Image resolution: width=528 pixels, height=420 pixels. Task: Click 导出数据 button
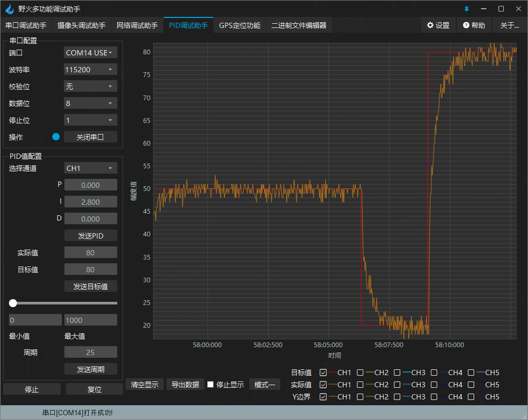pyautogui.click(x=185, y=384)
